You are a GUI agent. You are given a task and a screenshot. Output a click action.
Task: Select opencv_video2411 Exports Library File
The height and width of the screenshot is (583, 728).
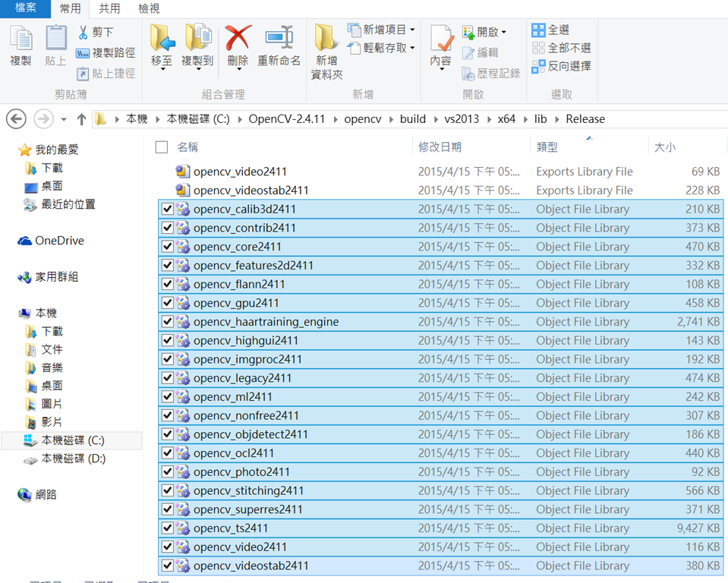click(x=440, y=172)
